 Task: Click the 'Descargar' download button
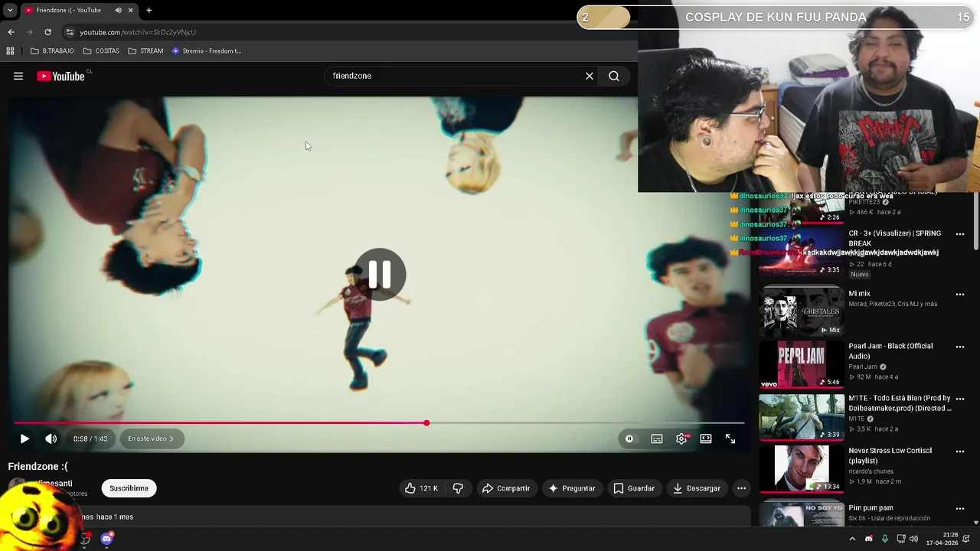click(x=697, y=488)
